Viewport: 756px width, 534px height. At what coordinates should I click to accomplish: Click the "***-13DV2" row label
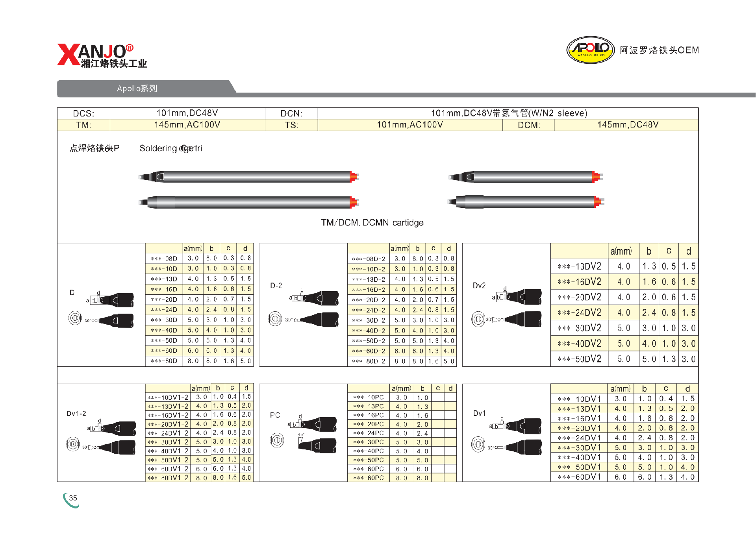tap(579, 266)
